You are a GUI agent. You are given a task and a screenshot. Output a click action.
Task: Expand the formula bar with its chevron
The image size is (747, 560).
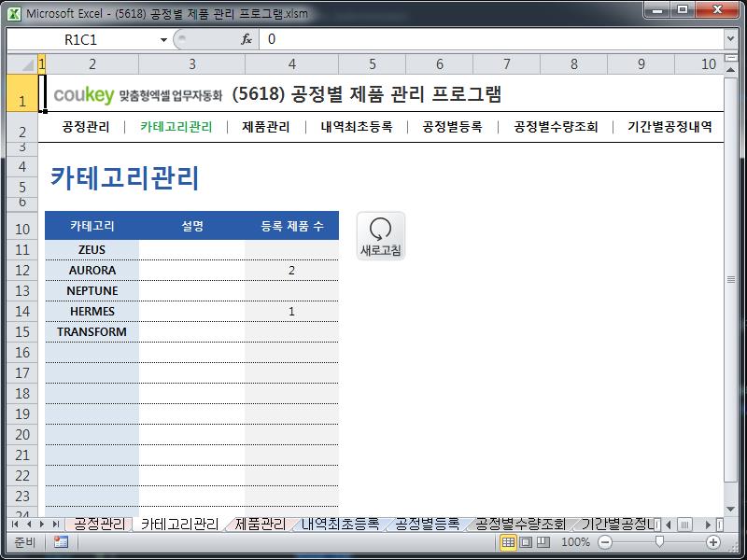[730, 39]
